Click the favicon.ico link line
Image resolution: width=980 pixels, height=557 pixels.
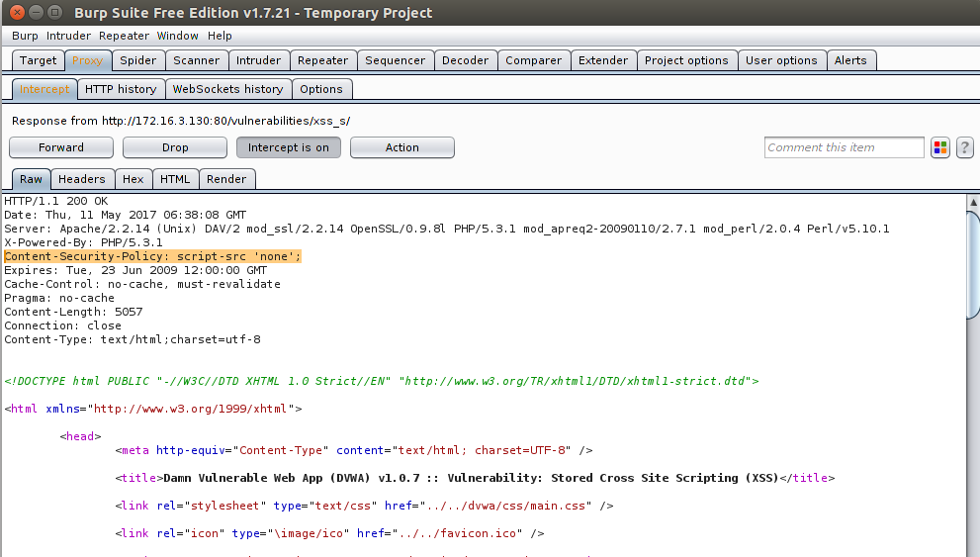pos(329,533)
